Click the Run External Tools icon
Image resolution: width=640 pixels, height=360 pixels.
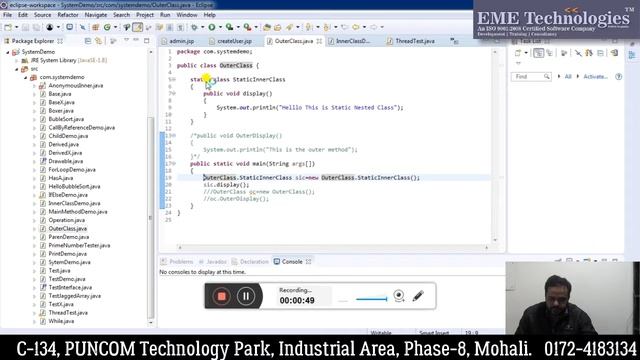point(247,27)
